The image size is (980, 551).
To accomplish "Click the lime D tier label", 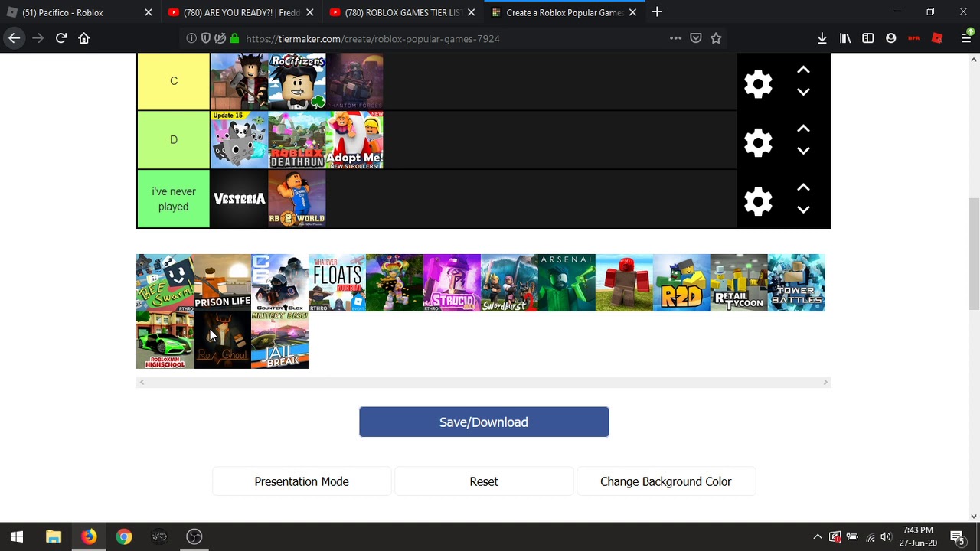I will point(174,140).
